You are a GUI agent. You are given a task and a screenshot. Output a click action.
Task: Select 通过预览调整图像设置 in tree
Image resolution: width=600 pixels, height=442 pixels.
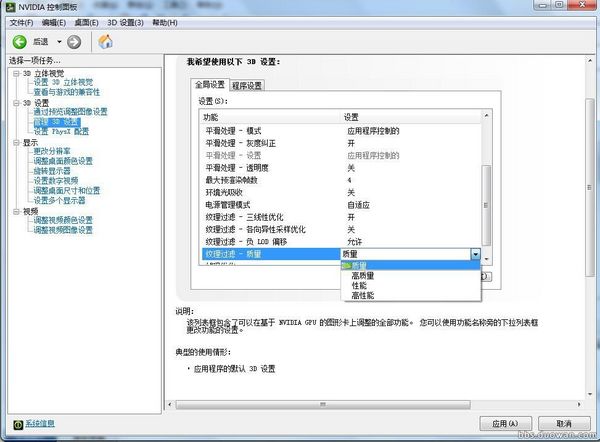(x=70, y=112)
